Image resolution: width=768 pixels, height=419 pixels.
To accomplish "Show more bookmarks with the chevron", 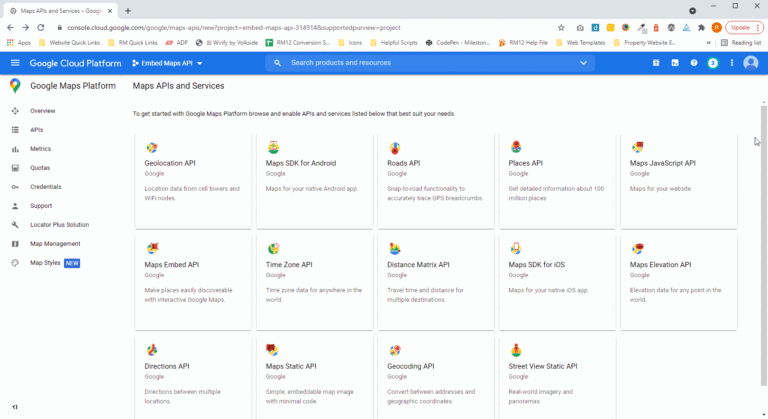I will tap(708, 43).
